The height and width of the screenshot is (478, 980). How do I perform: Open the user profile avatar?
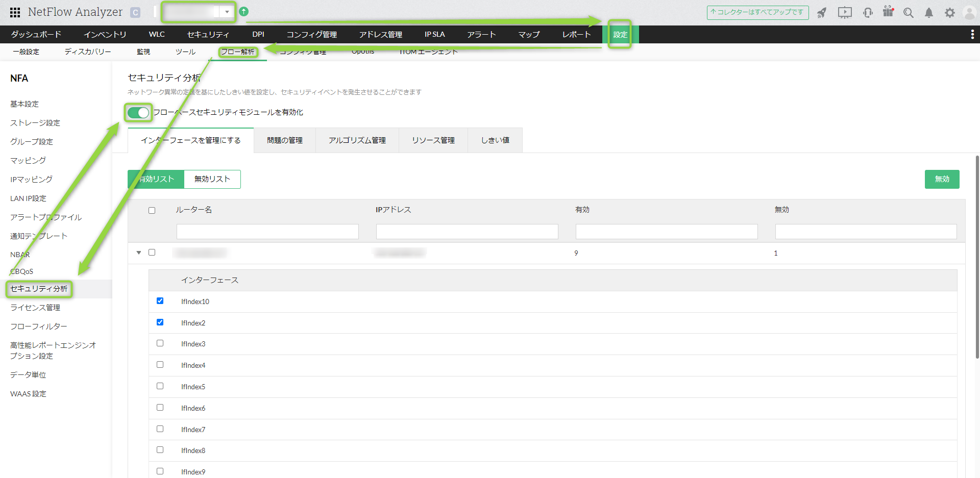coord(969,13)
